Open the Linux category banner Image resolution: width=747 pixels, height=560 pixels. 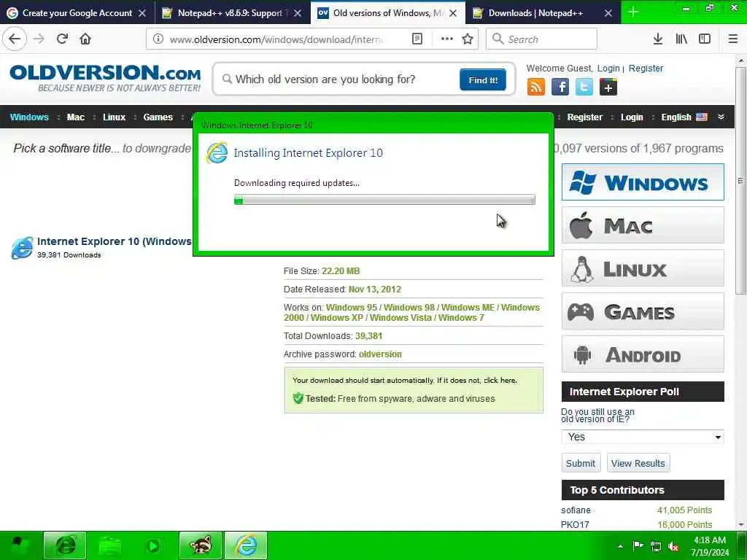click(x=643, y=268)
